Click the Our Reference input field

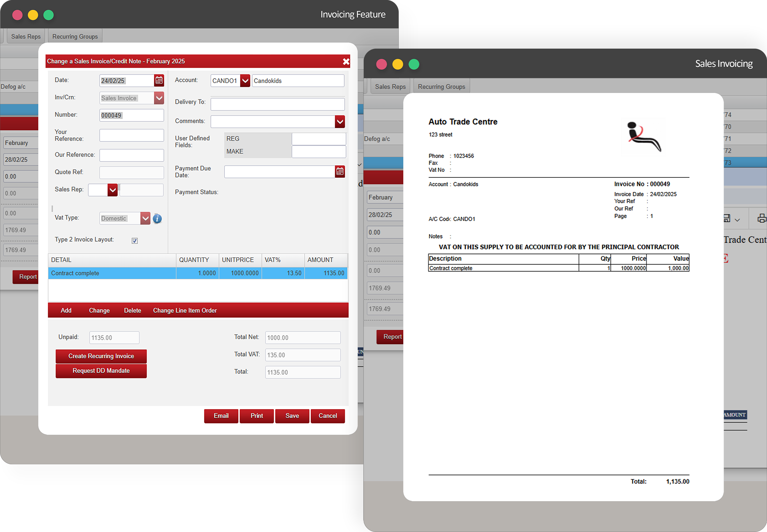point(132,155)
